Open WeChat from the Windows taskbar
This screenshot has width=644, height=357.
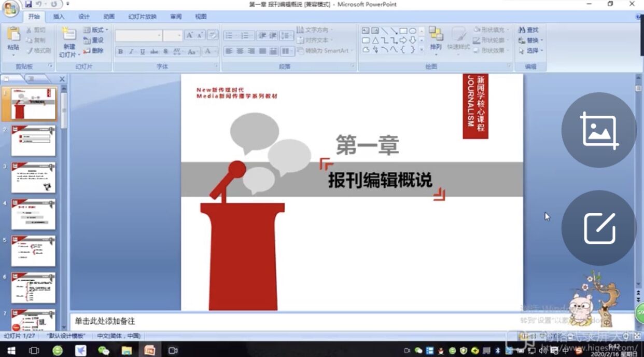point(104,350)
